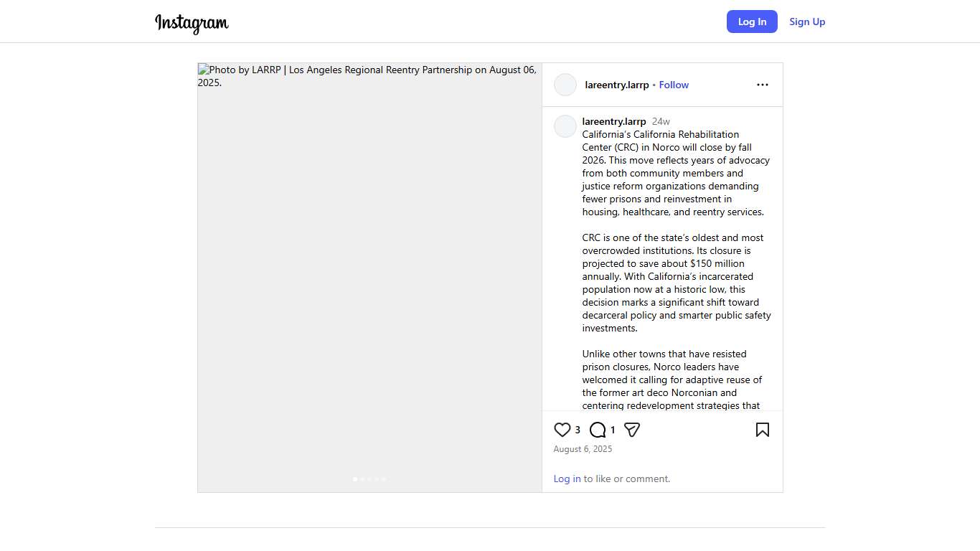This screenshot has width=980, height=551.
Task: Click the avatar next to the caption
Action: tap(565, 126)
